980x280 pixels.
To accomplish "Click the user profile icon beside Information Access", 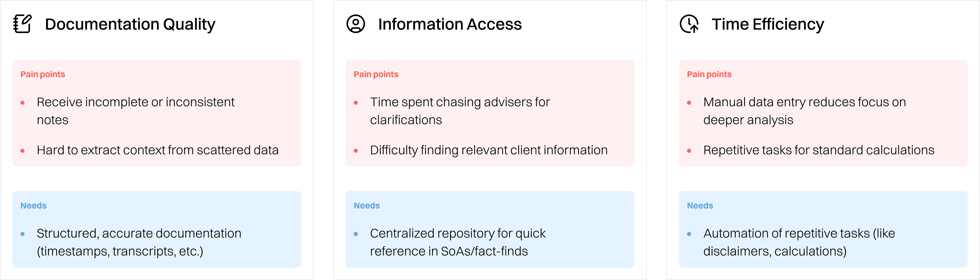I will coord(356,24).
